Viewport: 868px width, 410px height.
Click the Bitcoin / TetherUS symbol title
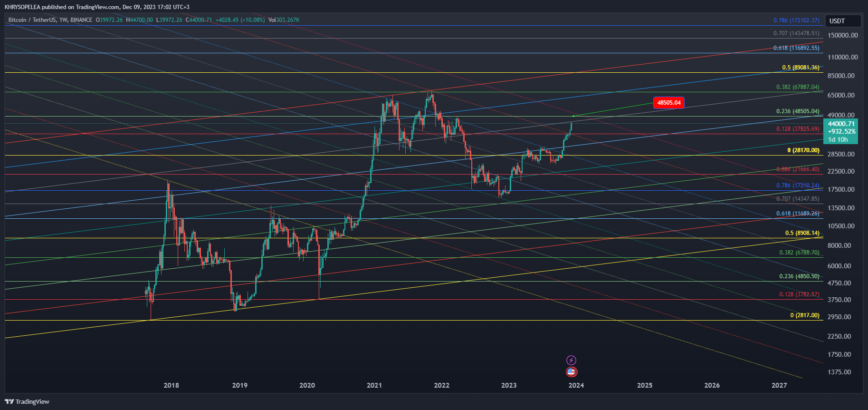pyautogui.click(x=31, y=20)
